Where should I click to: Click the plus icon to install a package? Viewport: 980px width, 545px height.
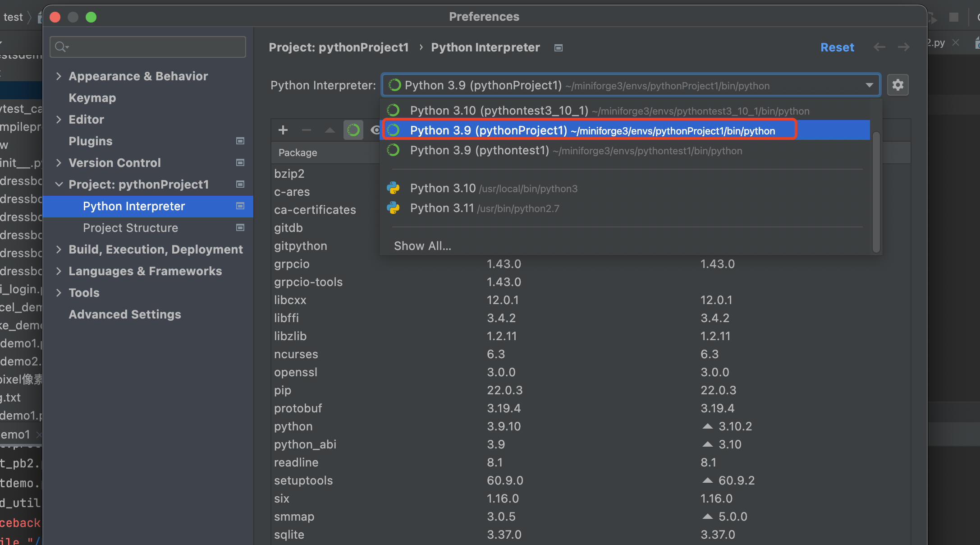tap(283, 130)
